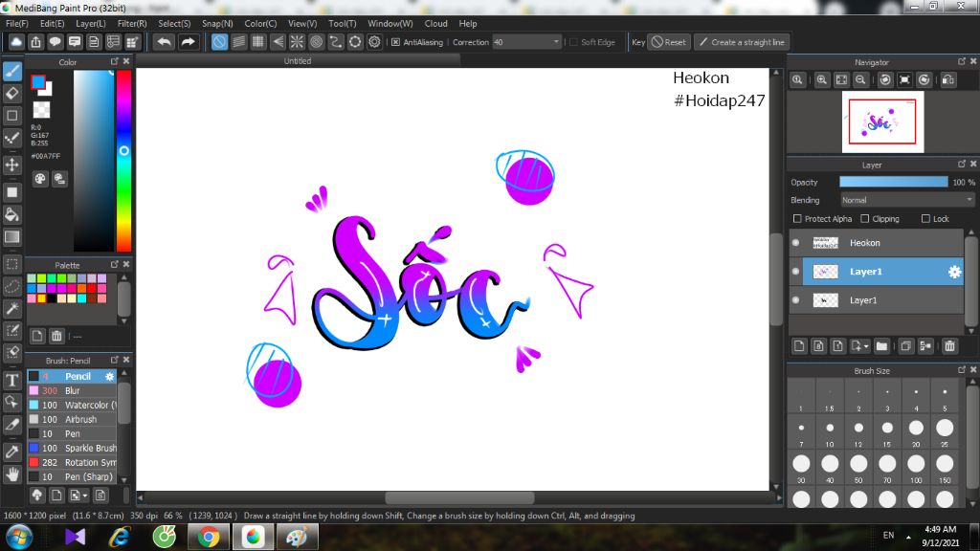The image size is (980, 551).
Task: Zoom out using Navigator panel
Action: 860,80
